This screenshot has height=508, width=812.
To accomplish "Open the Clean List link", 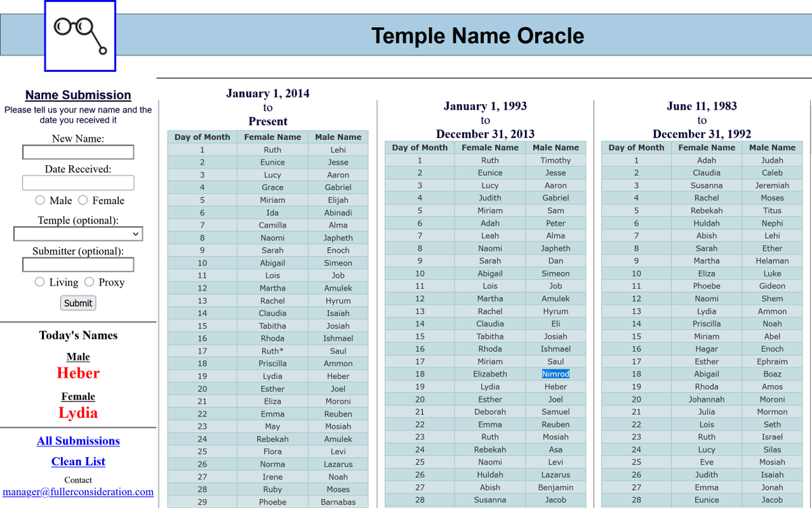I will 78,461.
